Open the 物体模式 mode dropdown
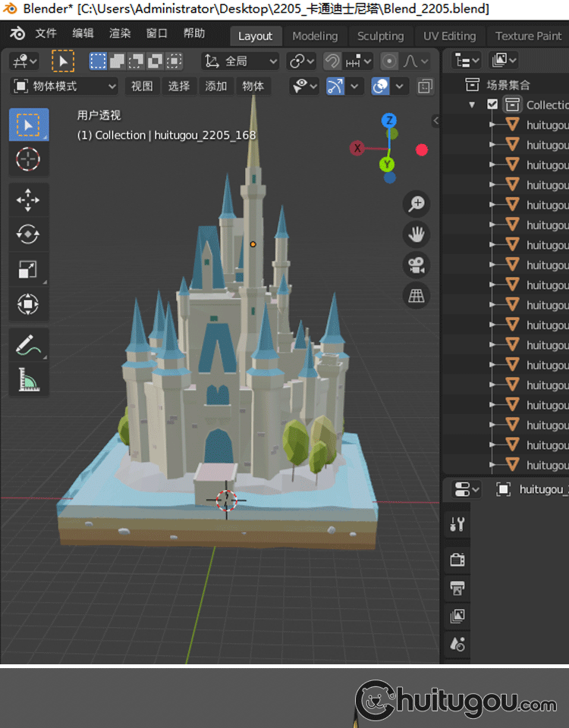 (x=65, y=86)
